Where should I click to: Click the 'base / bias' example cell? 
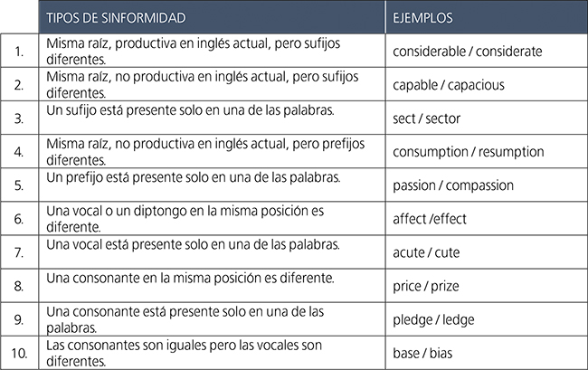tap(423, 352)
